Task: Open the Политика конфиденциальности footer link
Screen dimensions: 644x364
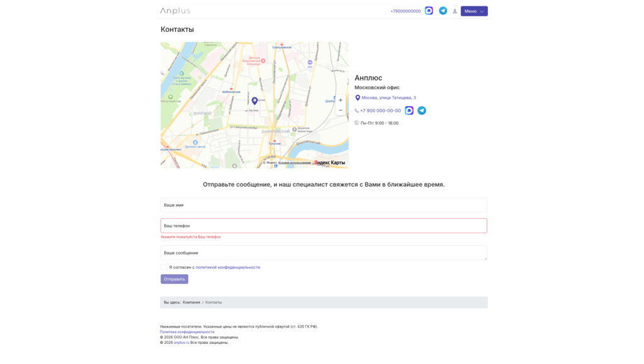Action: 187,332
